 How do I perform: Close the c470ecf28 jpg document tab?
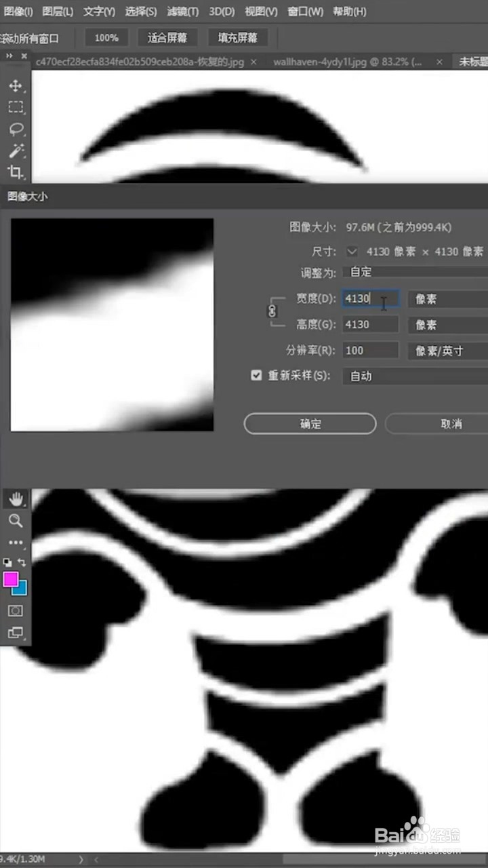click(x=253, y=62)
